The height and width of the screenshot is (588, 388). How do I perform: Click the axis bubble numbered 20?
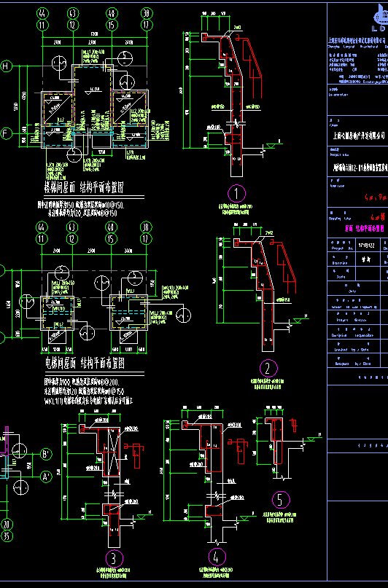pyautogui.click(x=7, y=525)
